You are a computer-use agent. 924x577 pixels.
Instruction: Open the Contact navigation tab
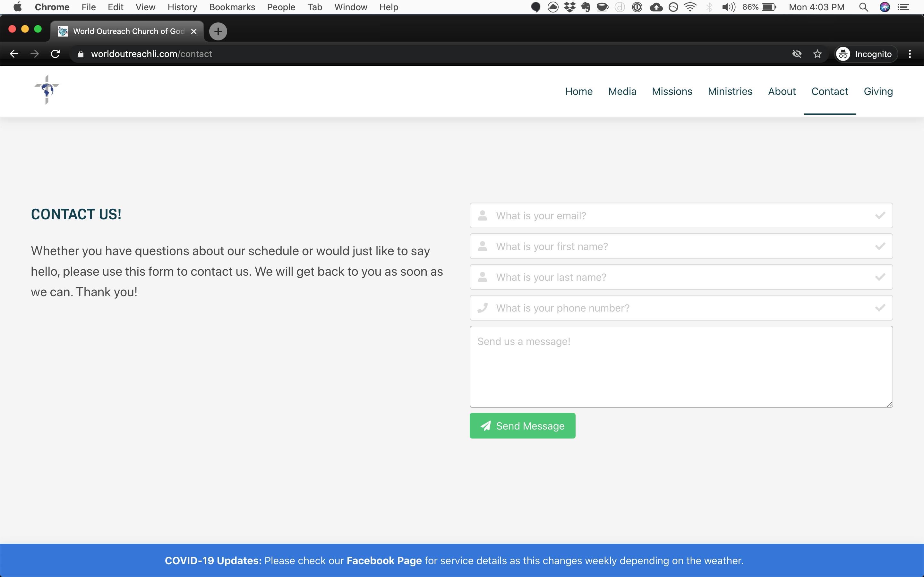pyautogui.click(x=830, y=91)
